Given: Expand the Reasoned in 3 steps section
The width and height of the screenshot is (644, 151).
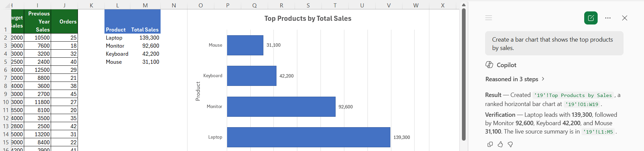Looking at the screenshot, I should click(x=515, y=79).
